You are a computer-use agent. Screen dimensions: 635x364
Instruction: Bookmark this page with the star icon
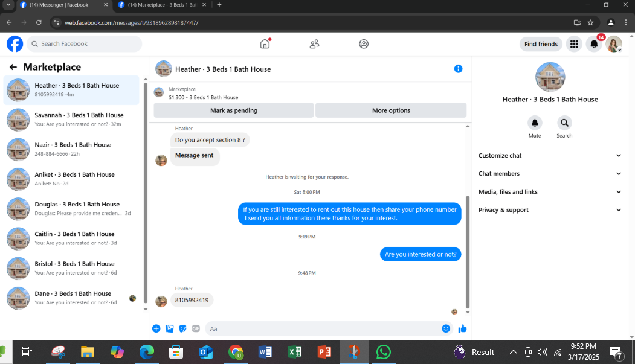(590, 23)
